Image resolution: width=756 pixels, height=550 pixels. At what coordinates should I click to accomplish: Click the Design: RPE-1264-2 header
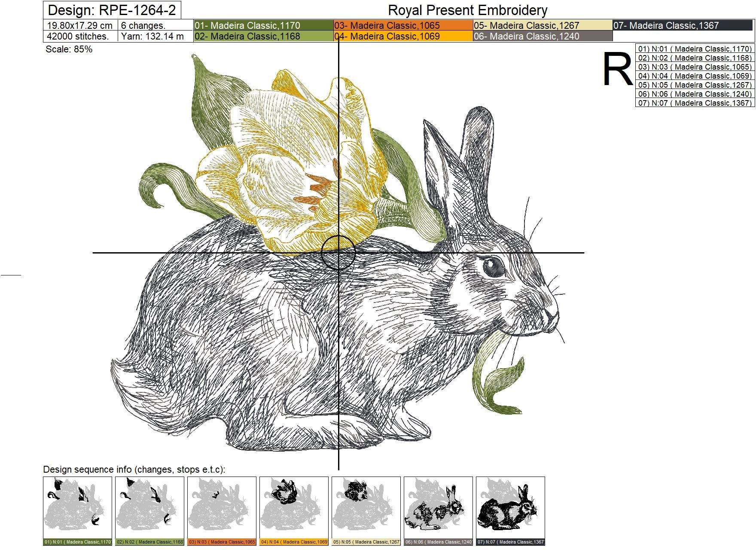click(114, 9)
